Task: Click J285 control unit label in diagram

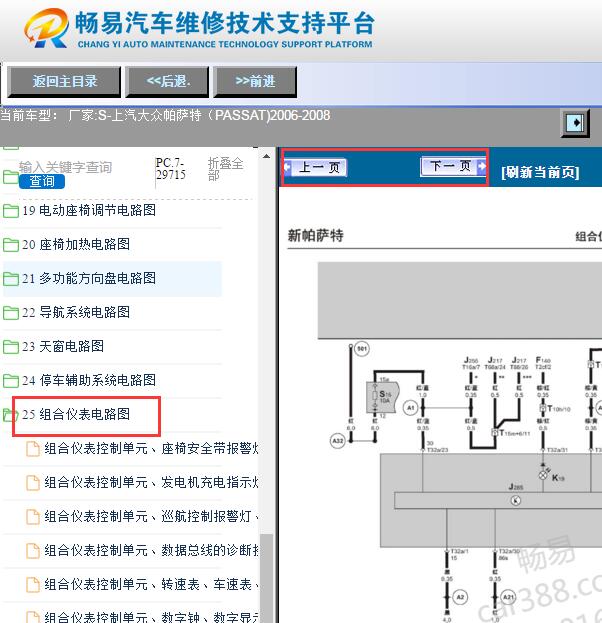Action: click(516, 487)
